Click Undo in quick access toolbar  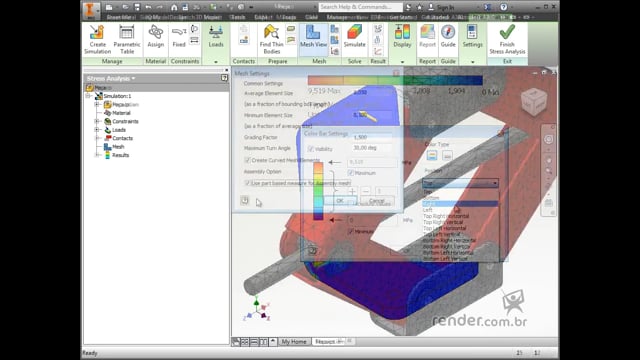(148, 7)
